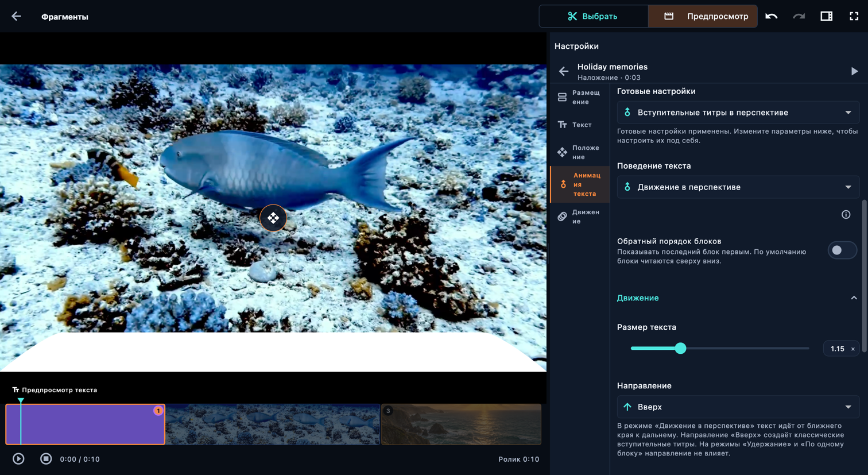
Task: Play the Holiday memories overlay preview
Action: [854, 71]
